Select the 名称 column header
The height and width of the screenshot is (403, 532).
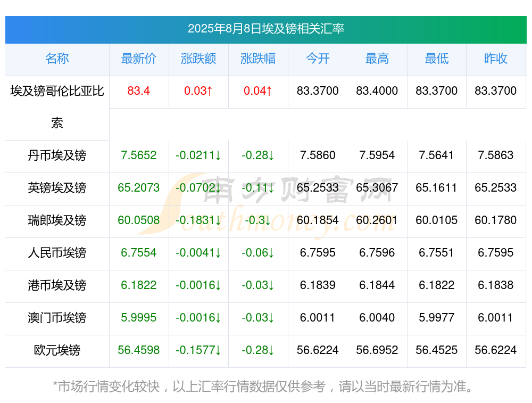(57, 59)
